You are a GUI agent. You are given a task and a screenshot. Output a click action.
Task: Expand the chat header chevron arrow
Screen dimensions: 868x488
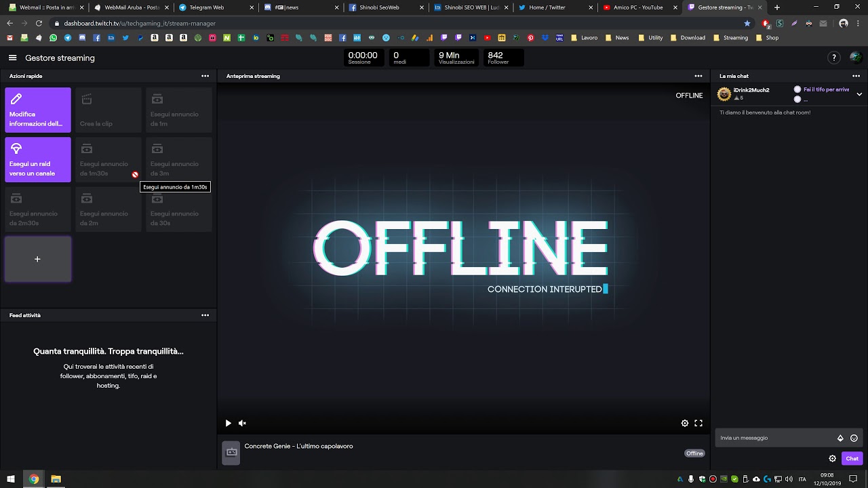[859, 94]
